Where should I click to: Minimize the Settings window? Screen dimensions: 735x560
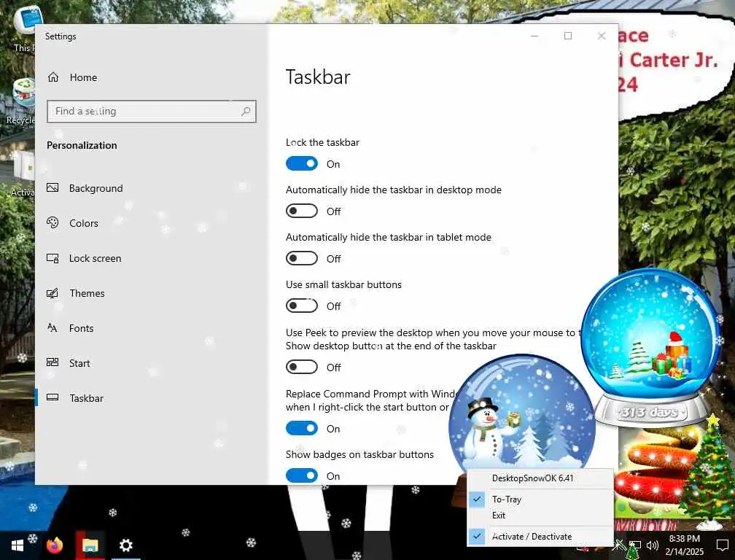534,36
